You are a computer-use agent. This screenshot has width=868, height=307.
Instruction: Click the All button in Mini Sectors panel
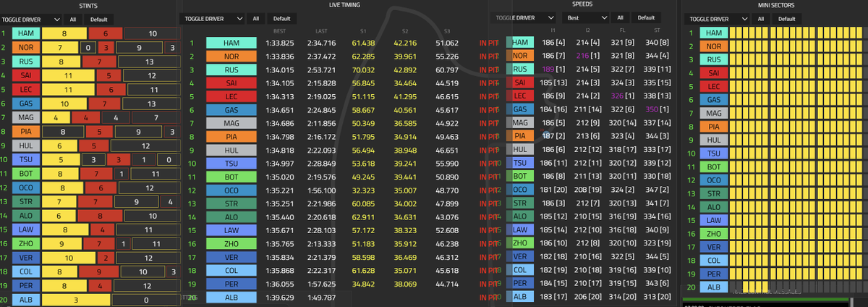[x=759, y=18]
